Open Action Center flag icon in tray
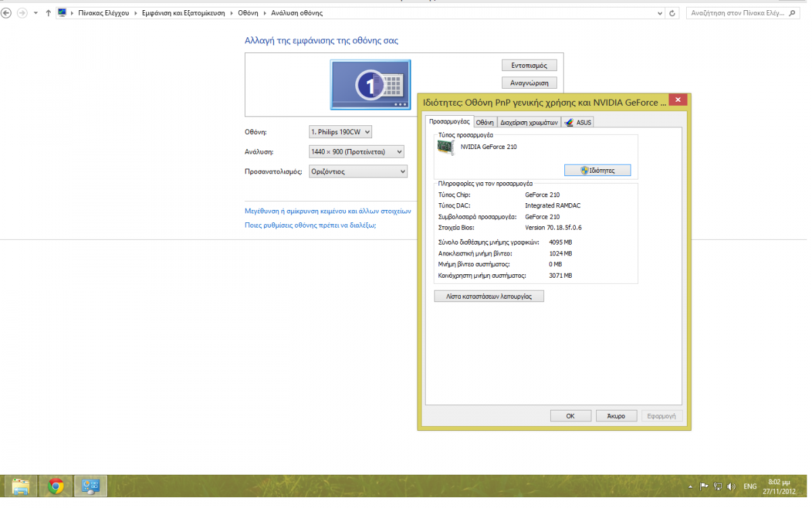 pos(704,486)
